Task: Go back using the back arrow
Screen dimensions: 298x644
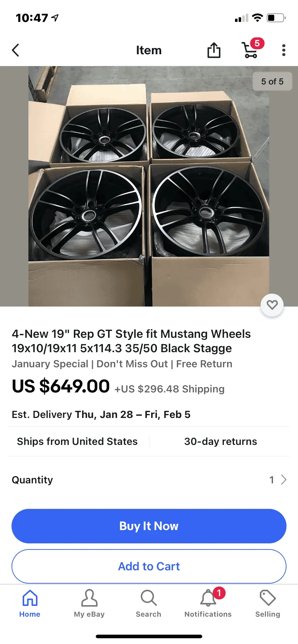Action: pos(15,50)
